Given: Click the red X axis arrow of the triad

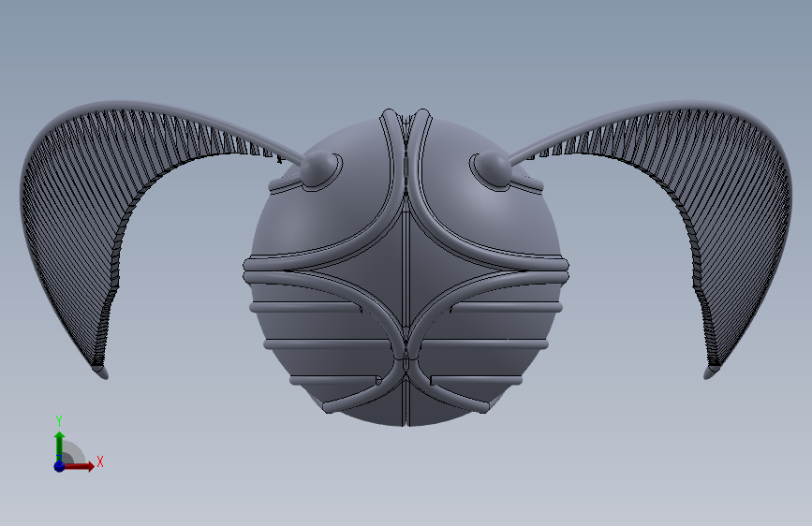Looking at the screenshot, I should [x=79, y=466].
